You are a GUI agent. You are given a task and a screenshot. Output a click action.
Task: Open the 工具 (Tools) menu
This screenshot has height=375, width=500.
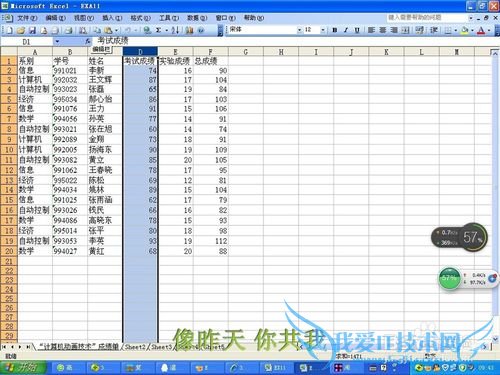169,18
